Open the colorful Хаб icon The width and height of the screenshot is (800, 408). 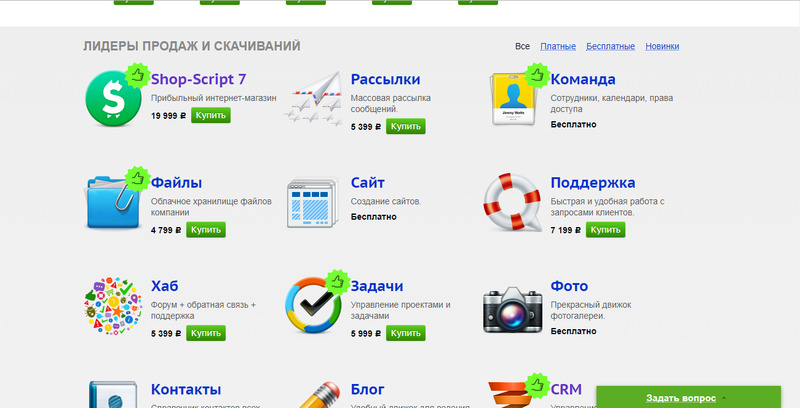click(x=113, y=306)
